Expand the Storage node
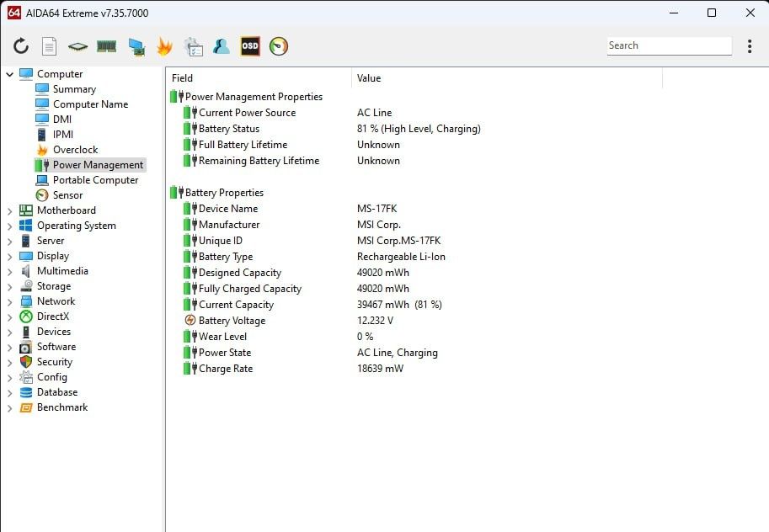Screen dimensions: 769x532 click(9, 287)
